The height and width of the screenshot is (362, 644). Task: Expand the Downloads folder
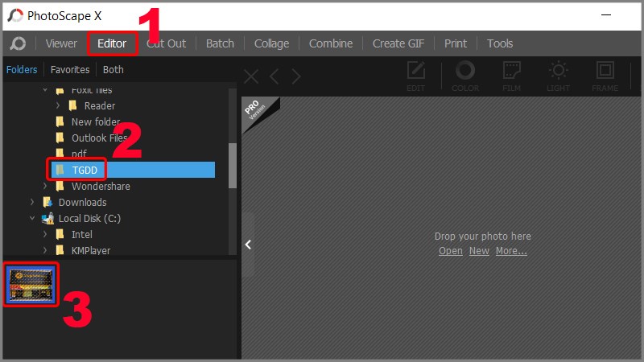tap(32, 202)
